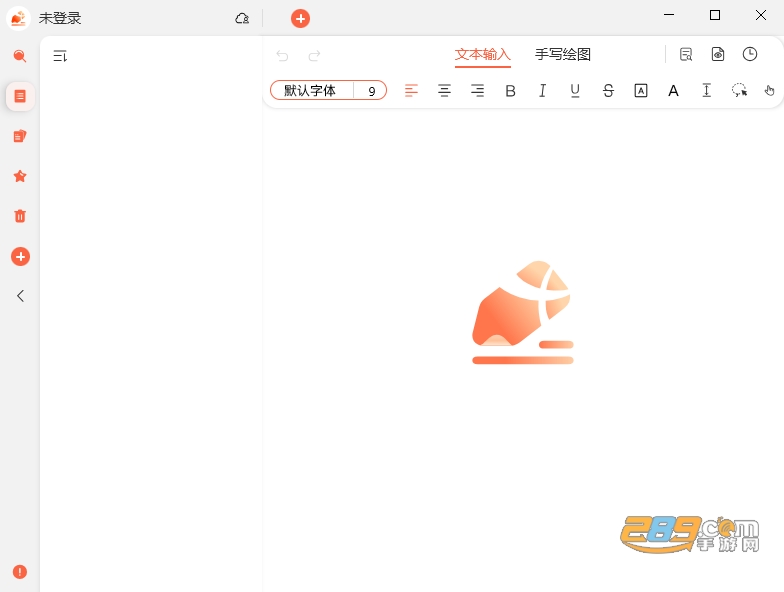Open the note list sort menu

tap(60, 56)
